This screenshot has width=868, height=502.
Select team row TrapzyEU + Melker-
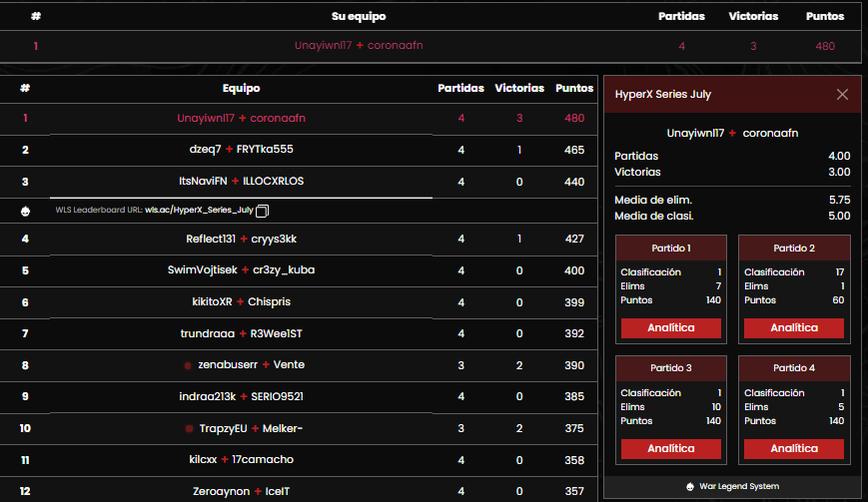point(299,428)
